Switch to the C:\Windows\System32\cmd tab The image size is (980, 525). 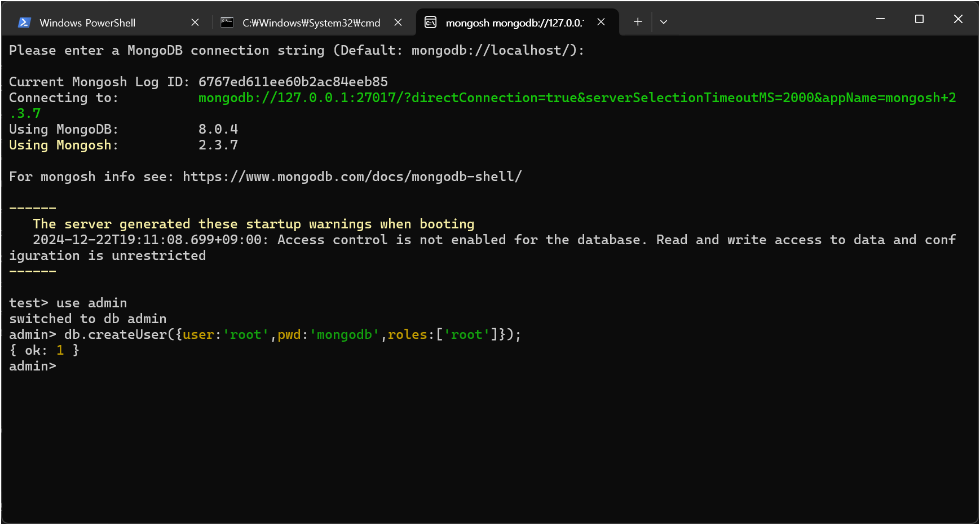tap(311, 23)
